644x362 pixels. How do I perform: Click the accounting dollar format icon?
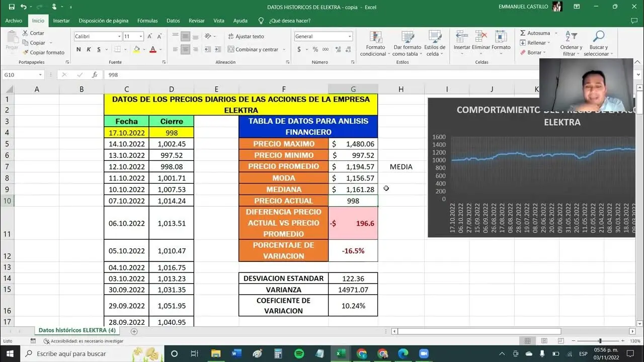coord(299,49)
